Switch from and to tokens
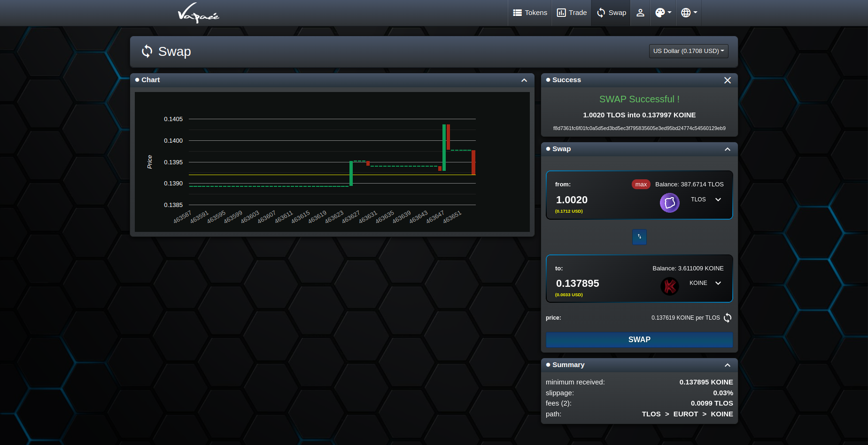 point(639,237)
